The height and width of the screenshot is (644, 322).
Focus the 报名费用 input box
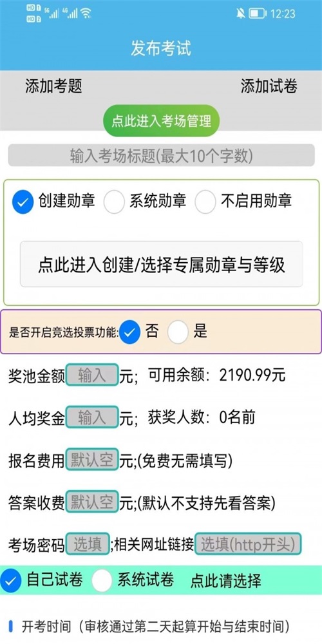point(92,460)
